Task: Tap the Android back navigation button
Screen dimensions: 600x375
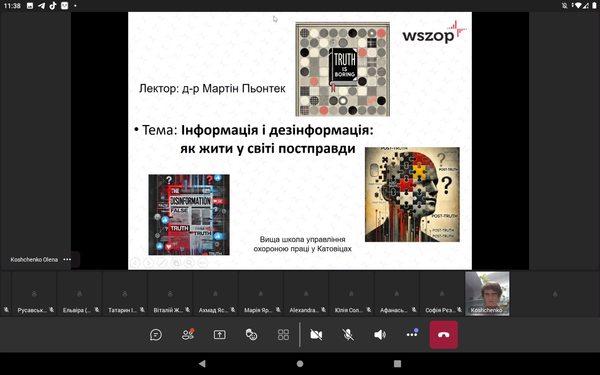Action: 202,364
